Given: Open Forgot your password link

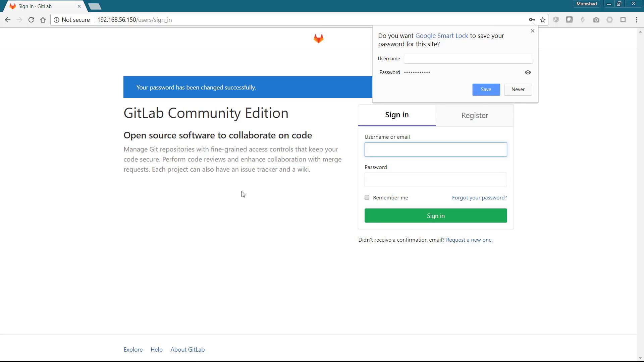Looking at the screenshot, I should pyautogui.click(x=479, y=197).
